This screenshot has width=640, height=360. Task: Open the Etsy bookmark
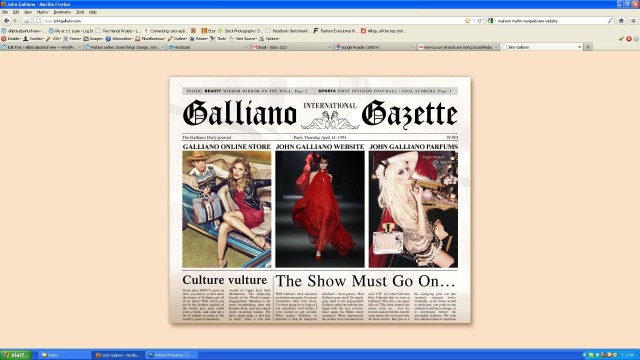(x=209, y=31)
